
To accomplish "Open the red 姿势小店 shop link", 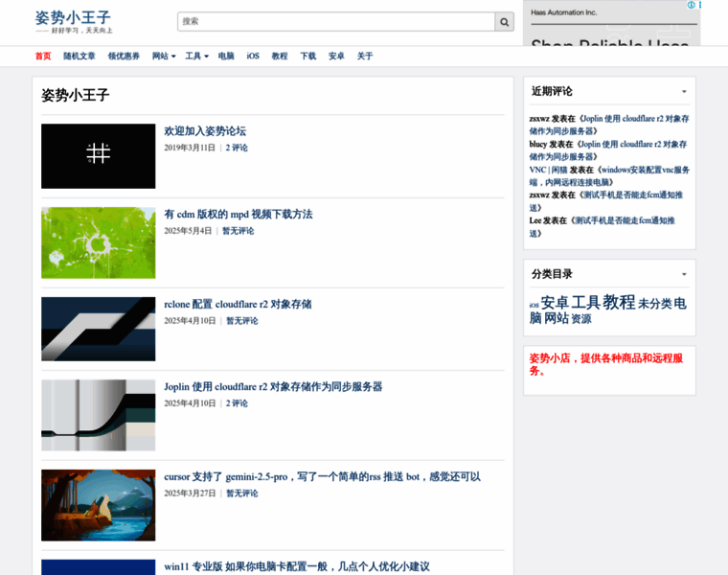I will [606, 364].
